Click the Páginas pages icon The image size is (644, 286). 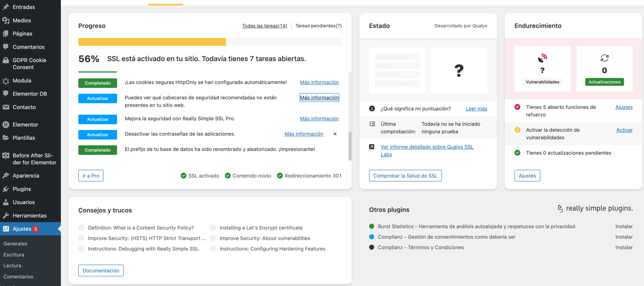pyautogui.click(x=6, y=34)
